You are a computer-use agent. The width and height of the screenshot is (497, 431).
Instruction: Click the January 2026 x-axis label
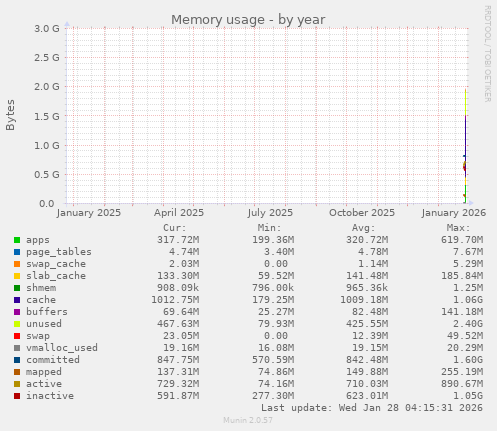pyautogui.click(x=454, y=213)
